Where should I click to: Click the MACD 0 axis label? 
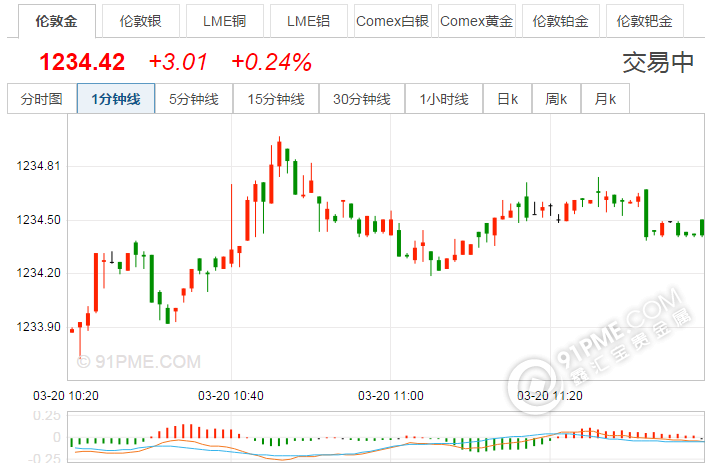(x=57, y=437)
